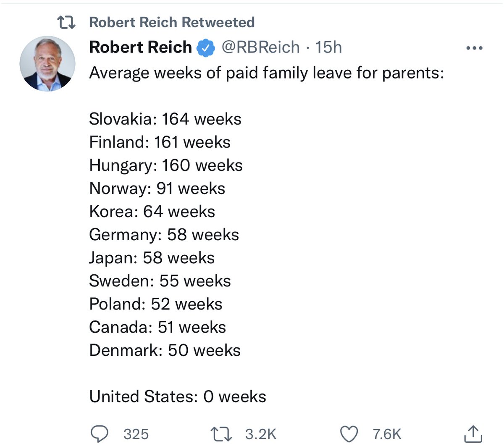
Task: Click the 'Slovakia: 164 weeks' line
Action: point(165,119)
